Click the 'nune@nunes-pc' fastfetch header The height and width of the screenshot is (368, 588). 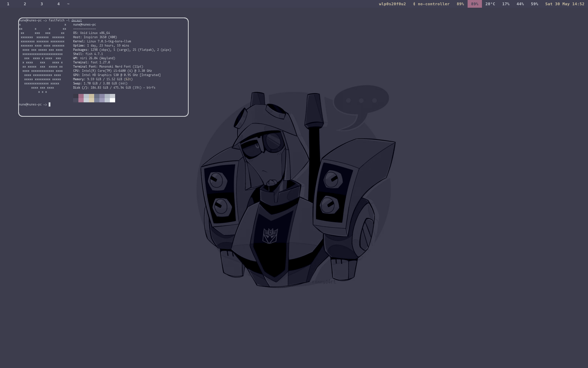[x=84, y=25]
